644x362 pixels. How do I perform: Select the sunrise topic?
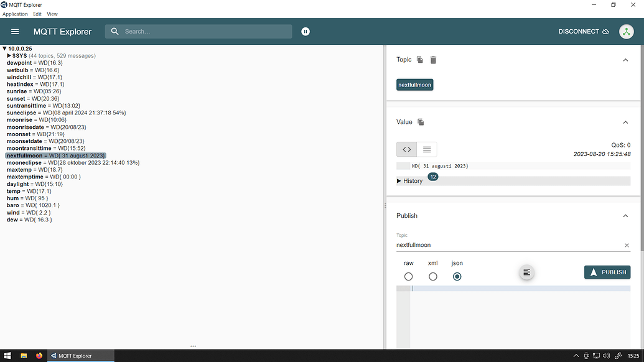point(34,91)
